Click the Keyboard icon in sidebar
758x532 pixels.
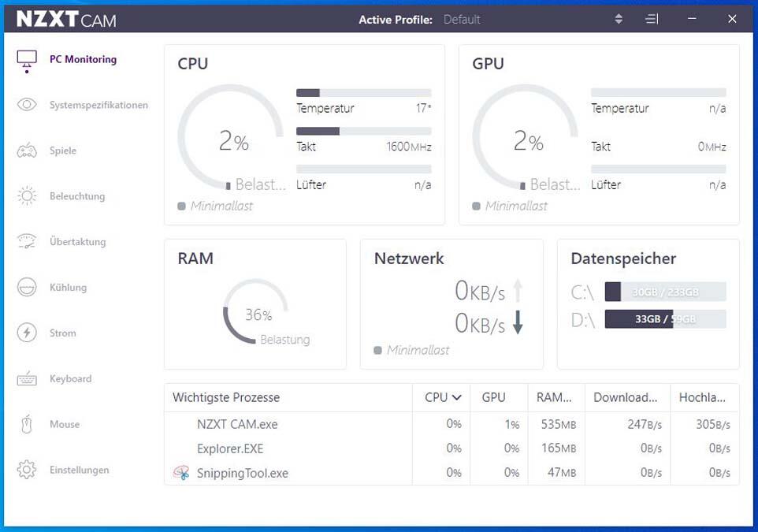27,378
